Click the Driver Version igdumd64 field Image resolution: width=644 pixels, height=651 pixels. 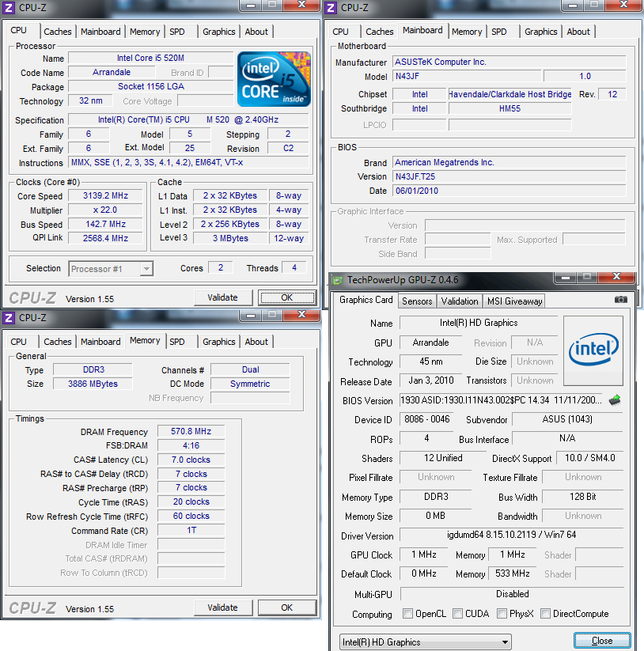click(x=512, y=535)
